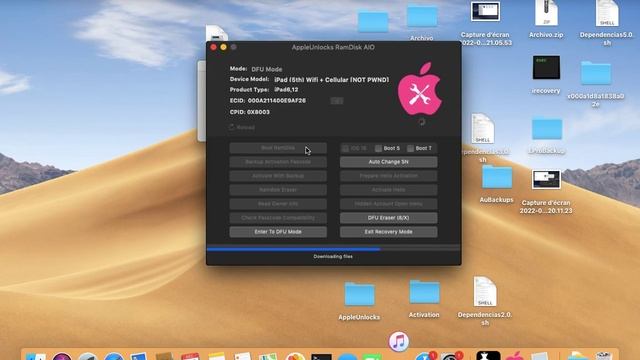Select the Dependencias5.0.sh shell file
The width and height of the screenshot is (640, 360).
(607, 13)
